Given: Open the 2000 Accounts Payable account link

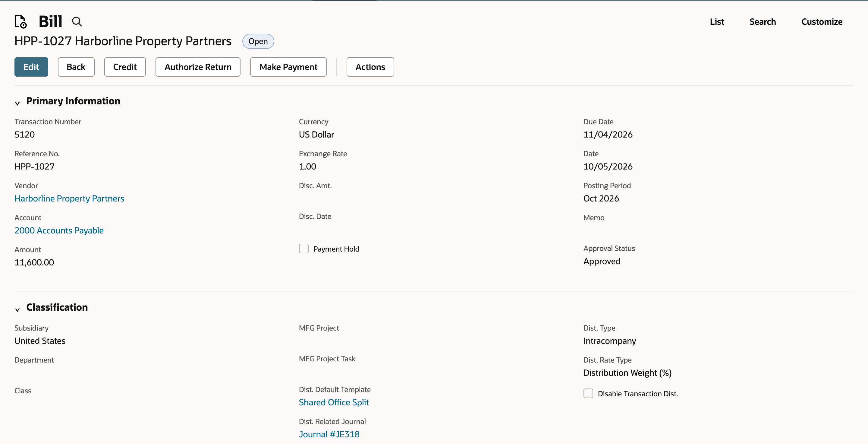Looking at the screenshot, I should point(59,230).
